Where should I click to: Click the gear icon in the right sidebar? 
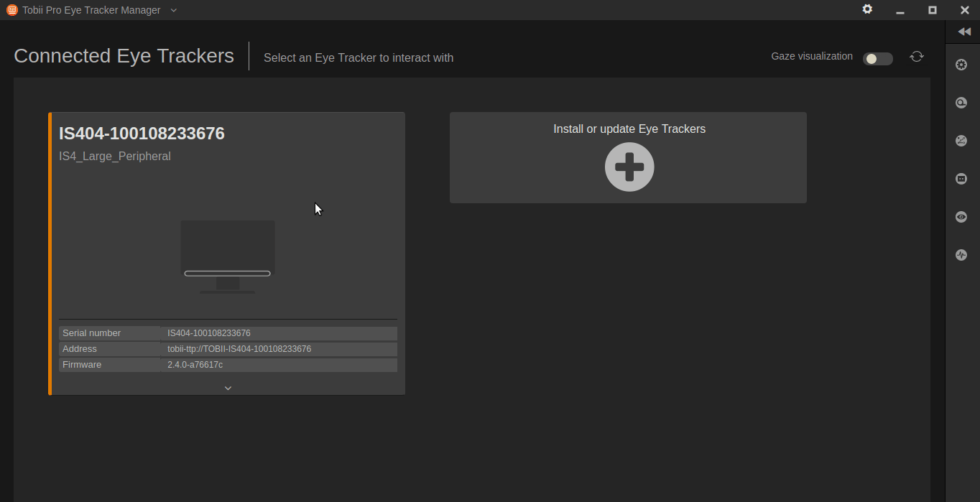coord(961,65)
